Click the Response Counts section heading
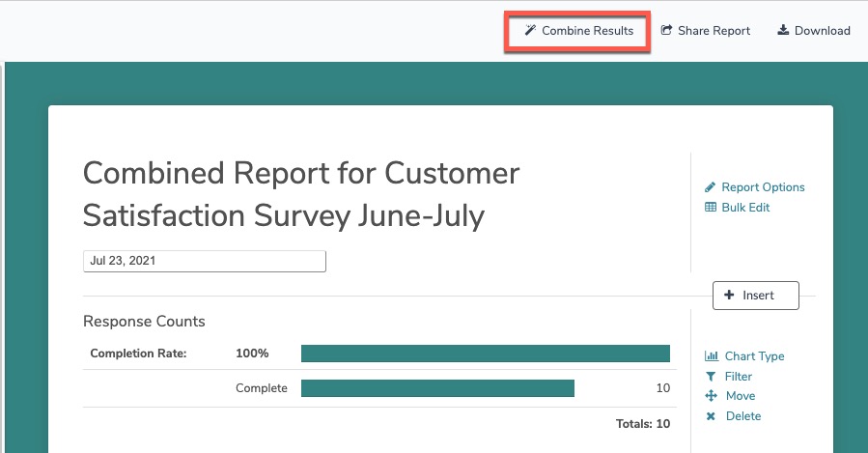The width and height of the screenshot is (868, 453). 144,322
